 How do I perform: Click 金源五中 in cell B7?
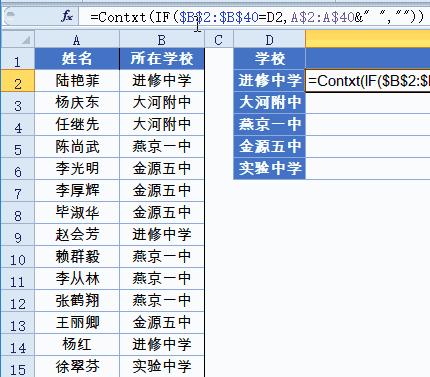162,191
